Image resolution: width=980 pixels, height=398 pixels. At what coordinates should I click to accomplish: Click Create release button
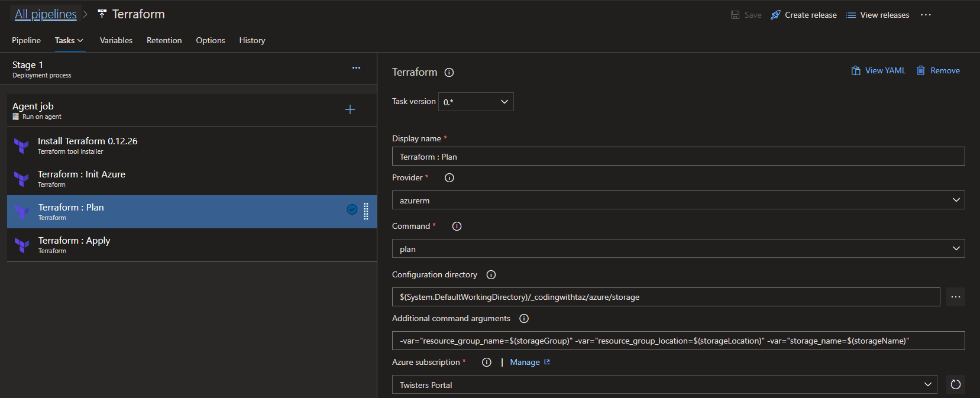(804, 15)
